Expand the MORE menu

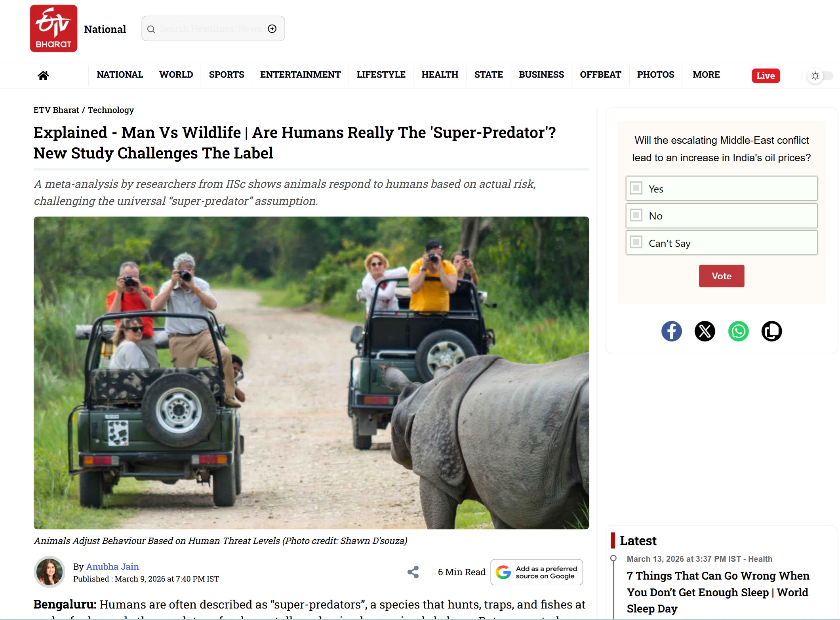[706, 74]
